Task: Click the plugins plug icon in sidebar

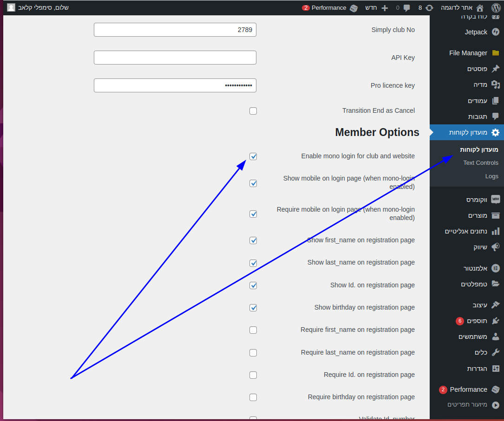Action: coord(496,321)
